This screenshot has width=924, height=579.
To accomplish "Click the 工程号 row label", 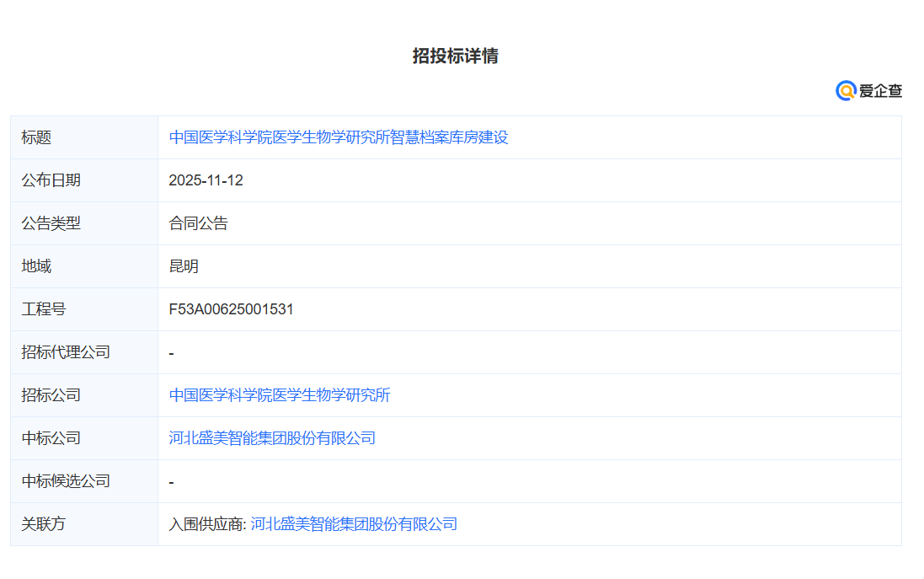I will coord(43,309).
